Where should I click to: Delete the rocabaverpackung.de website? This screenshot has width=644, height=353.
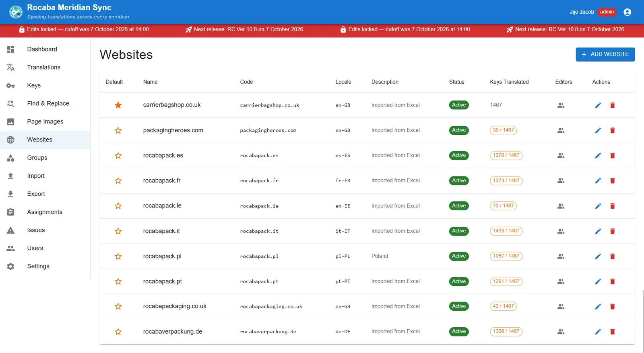612,332
